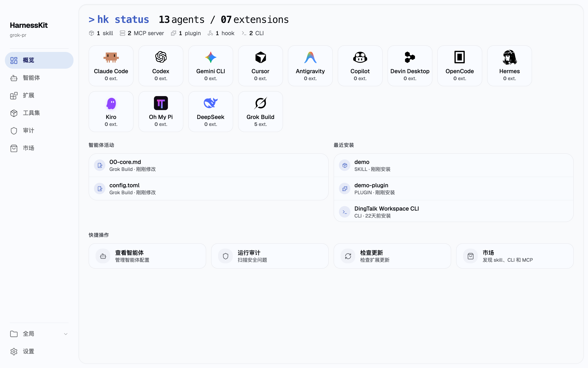Click the demo-plugin puzzle icon
This screenshot has height=368, width=588.
pos(345,189)
